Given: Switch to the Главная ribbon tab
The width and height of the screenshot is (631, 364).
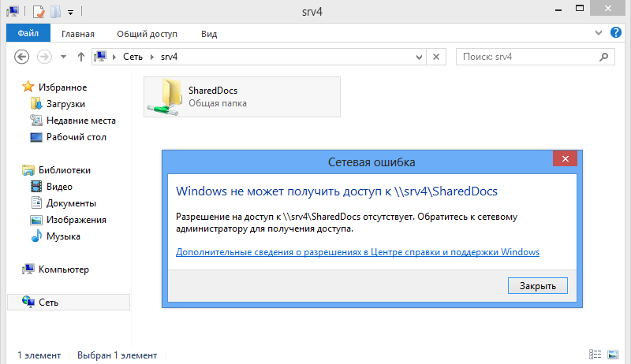Looking at the screenshot, I should point(78,34).
